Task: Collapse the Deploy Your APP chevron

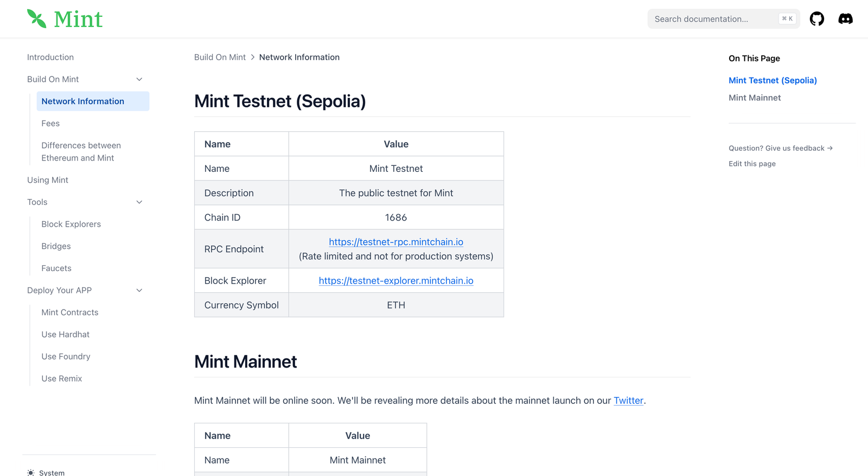Action: 139,291
